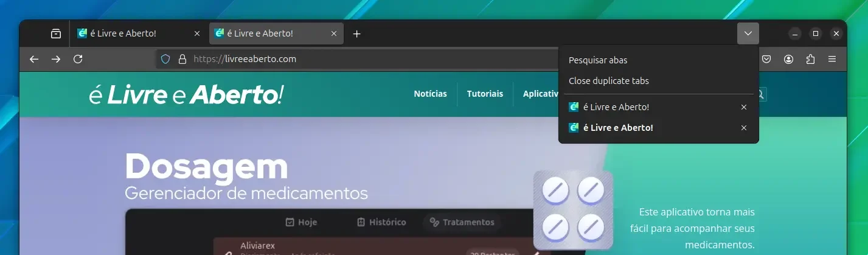Open a new tab with plus button

(x=357, y=33)
